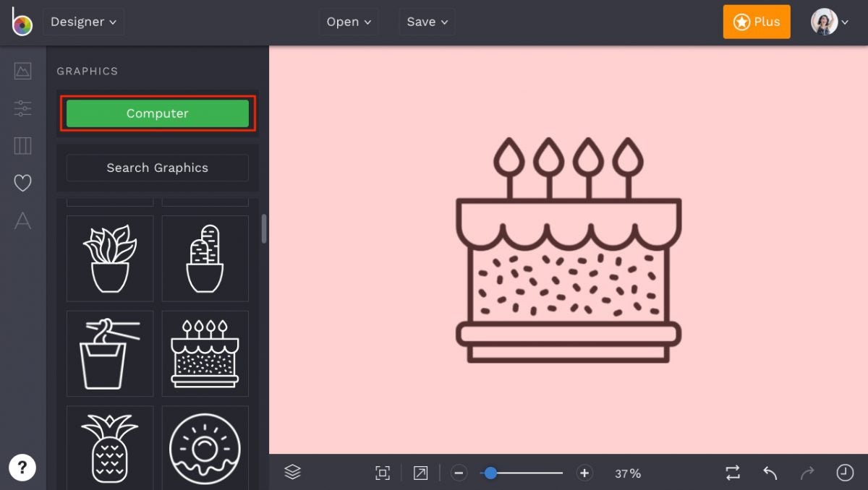Click the fit-to-screen icon

click(382, 472)
